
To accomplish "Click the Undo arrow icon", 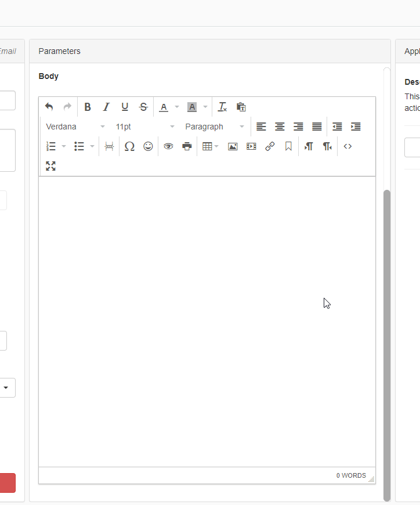I will pyautogui.click(x=49, y=107).
